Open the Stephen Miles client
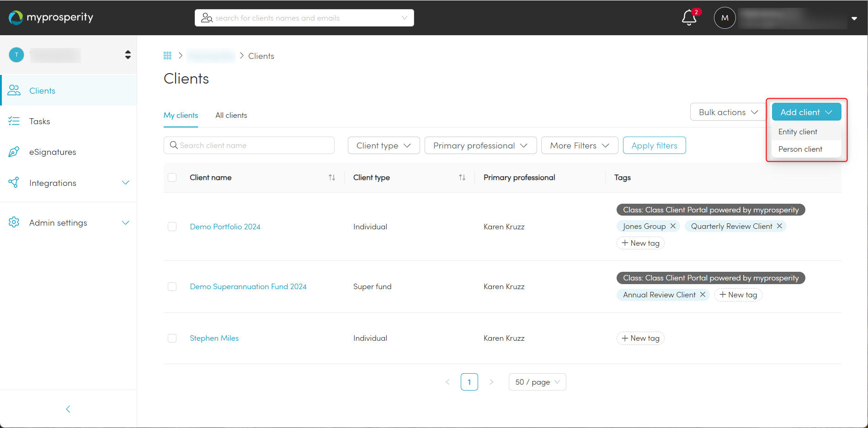The width and height of the screenshot is (868, 428). click(214, 338)
